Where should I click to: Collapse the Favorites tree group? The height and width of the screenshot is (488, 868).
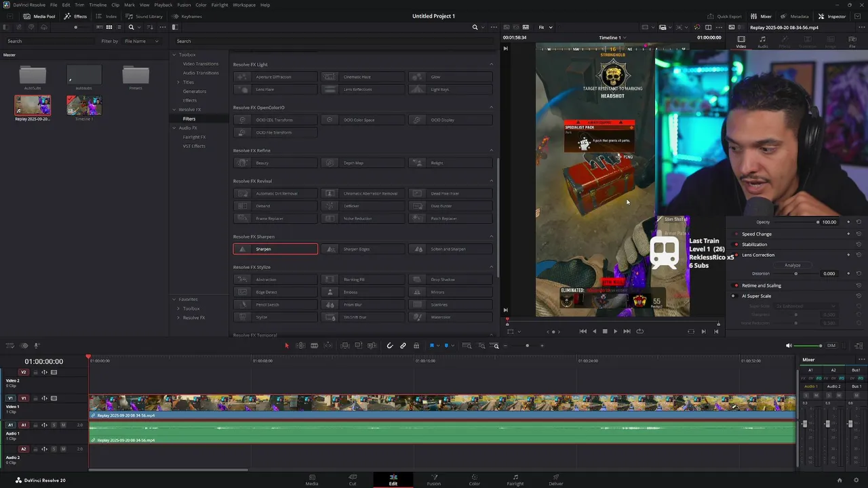(174, 300)
